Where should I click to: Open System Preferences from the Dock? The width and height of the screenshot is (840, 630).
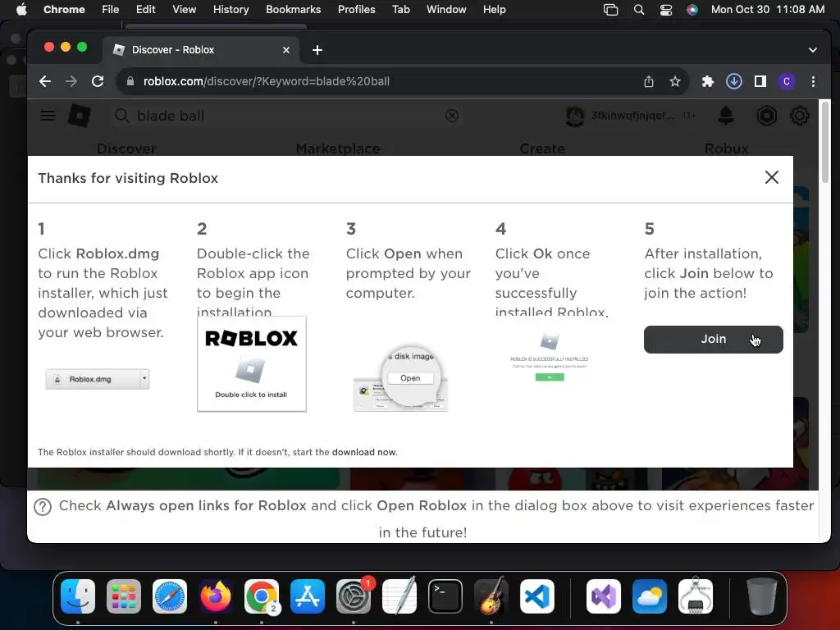[354, 596]
